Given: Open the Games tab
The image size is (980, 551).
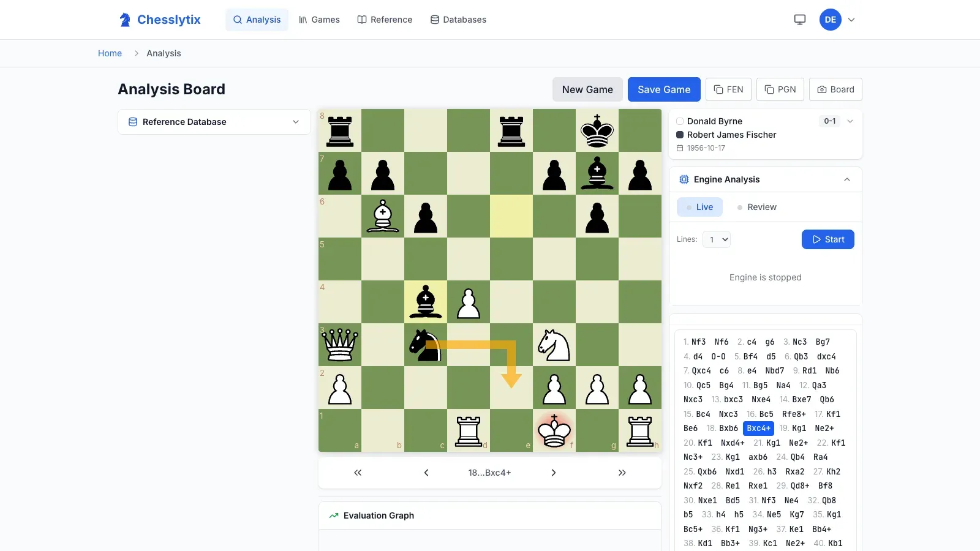Looking at the screenshot, I should pyautogui.click(x=319, y=20).
